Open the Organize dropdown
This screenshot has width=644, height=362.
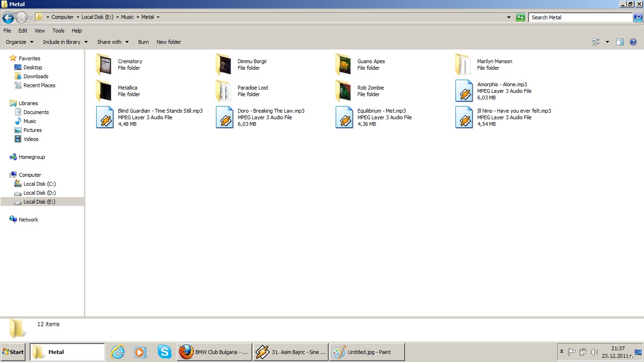(20, 42)
